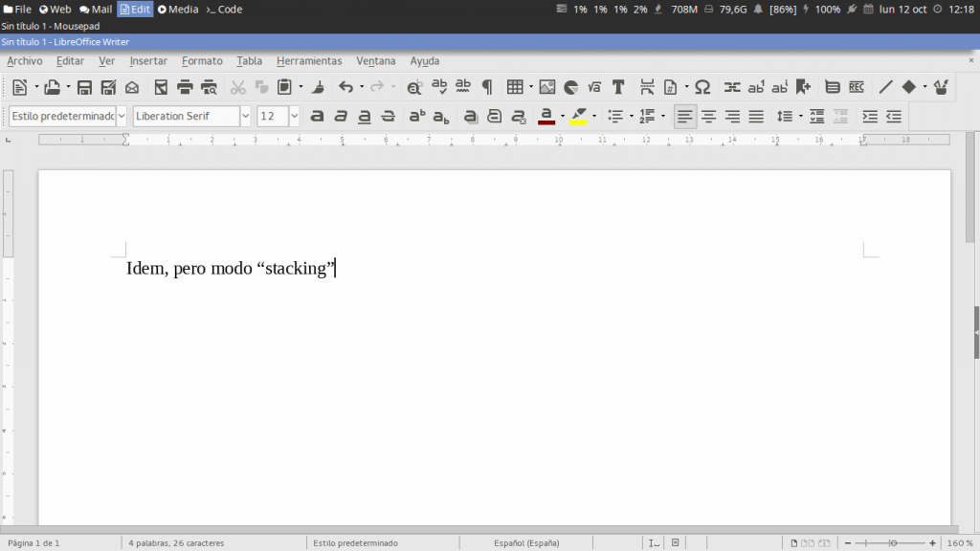Toggle bold text formatting
Image resolution: width=980 pixels, height=551 pixels.
tap(317, 117)
